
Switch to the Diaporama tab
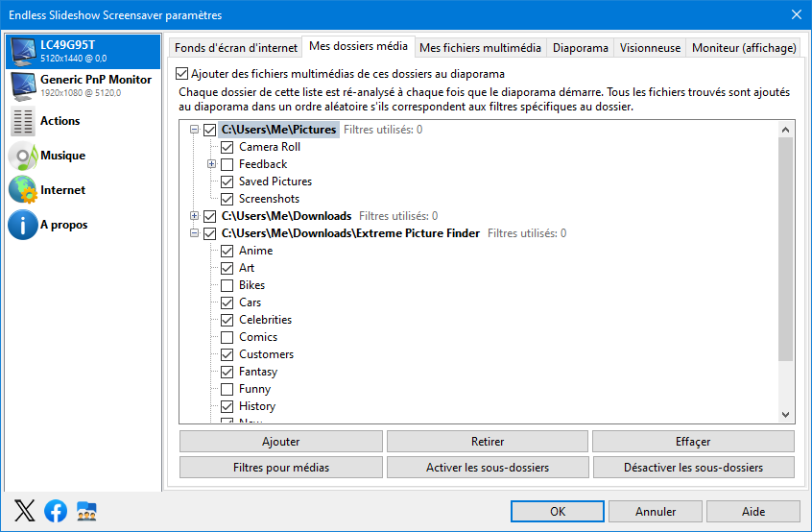pyautogui.click(x=580, y=48)
